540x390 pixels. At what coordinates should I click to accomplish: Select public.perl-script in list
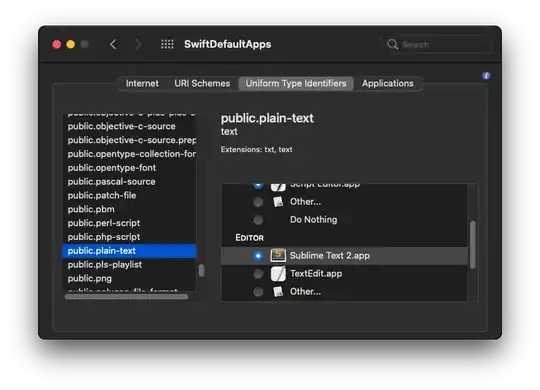tap(129, 223)
